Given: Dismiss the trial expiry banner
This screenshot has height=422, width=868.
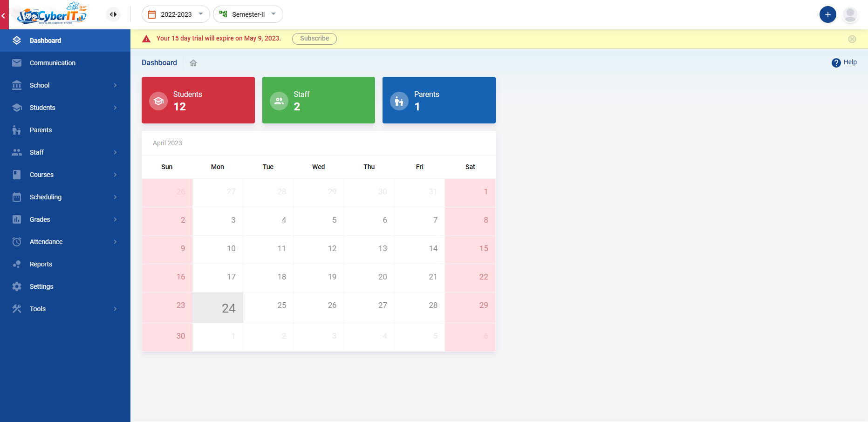Looking at the screenshot, I should click(x=852, y=39).
